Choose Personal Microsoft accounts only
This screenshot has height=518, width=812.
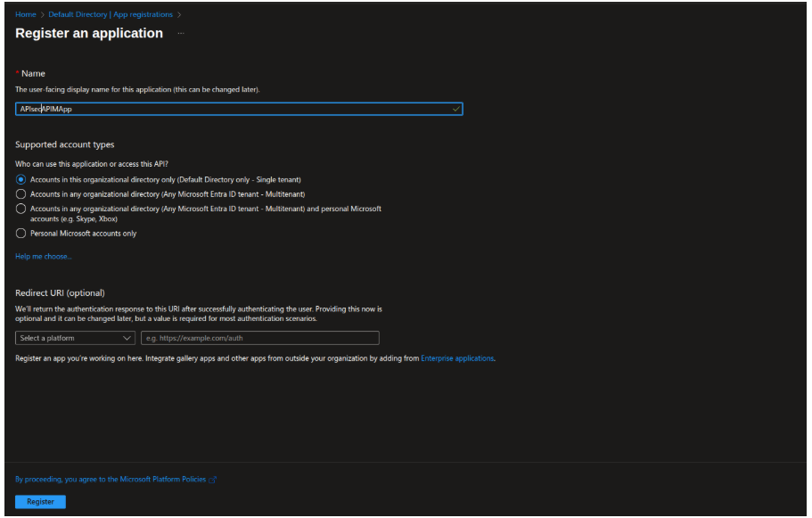[x=21, y=233]
